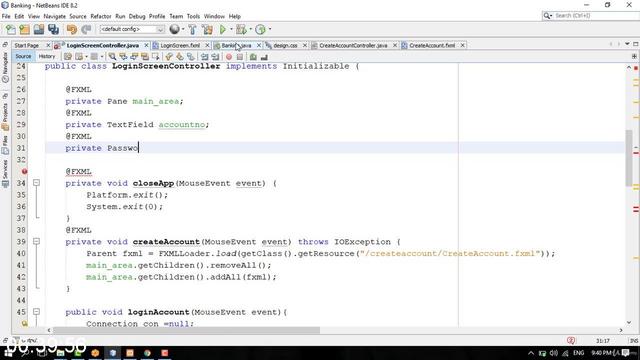This screenshot has height=360, width=640.
Task: Switch editor to Source view
Action: 23,56
